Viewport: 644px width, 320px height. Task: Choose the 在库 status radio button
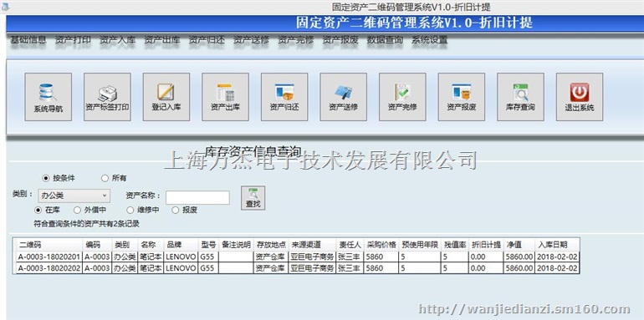pos(38,210)
